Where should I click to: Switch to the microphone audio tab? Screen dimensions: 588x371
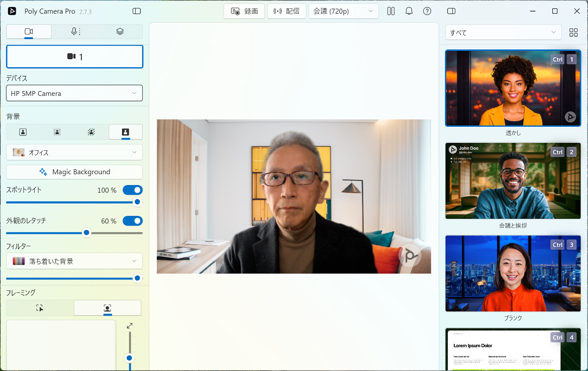[74, 32]
